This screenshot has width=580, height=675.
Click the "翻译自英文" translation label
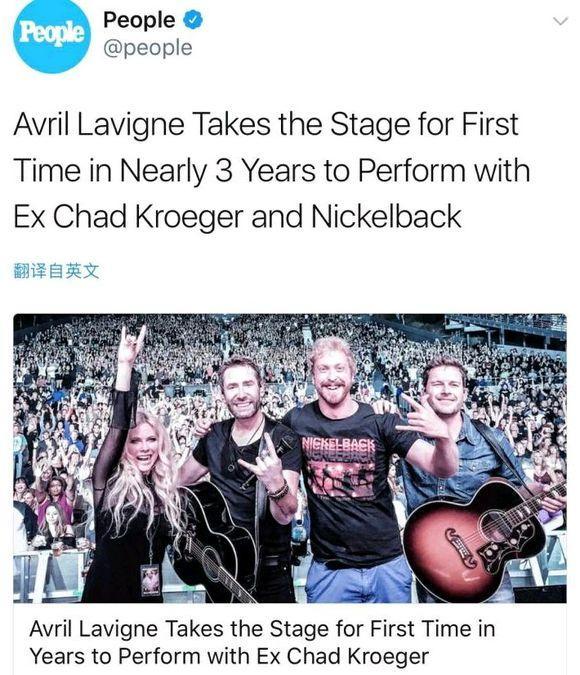click(x=56, y=271)
